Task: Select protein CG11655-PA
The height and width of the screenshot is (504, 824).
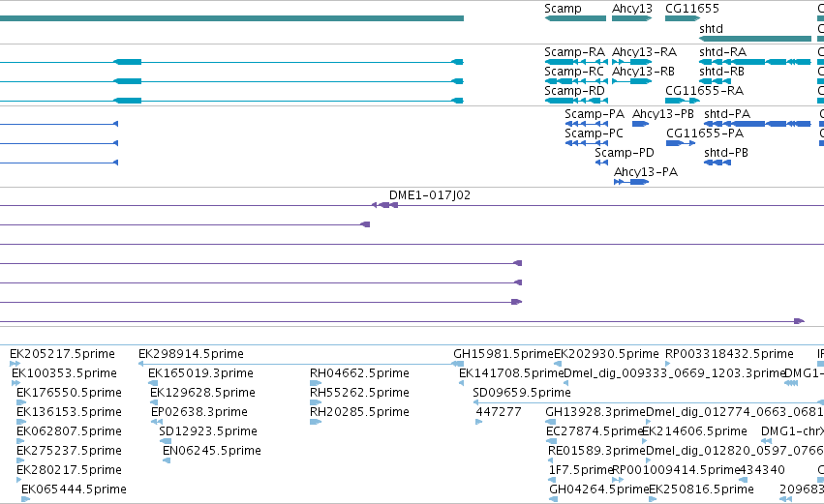Action: (705, 133)
